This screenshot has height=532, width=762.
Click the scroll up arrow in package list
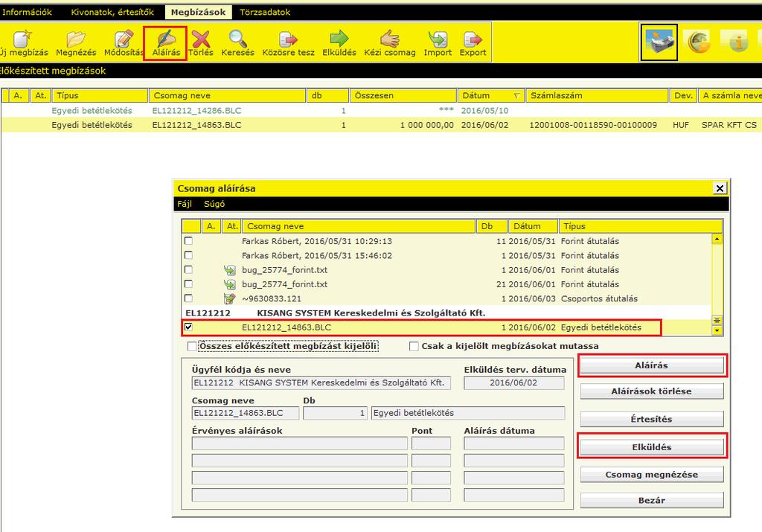click(x=717, y=239)
